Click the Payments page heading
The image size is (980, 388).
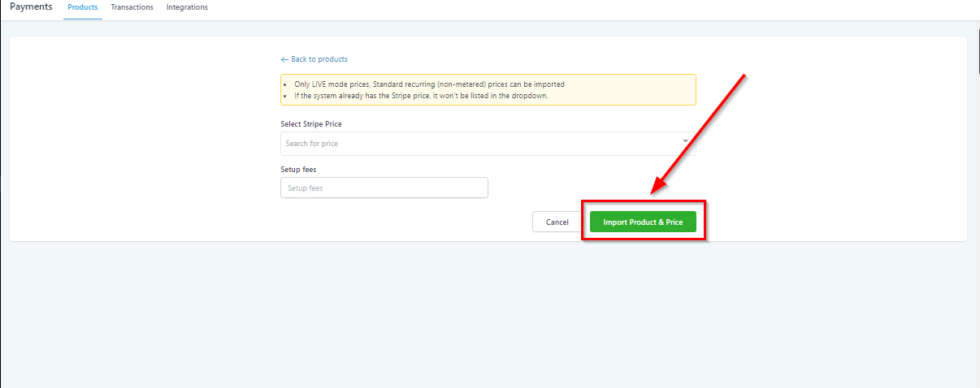pyautogui.click(x=32, y=7)
